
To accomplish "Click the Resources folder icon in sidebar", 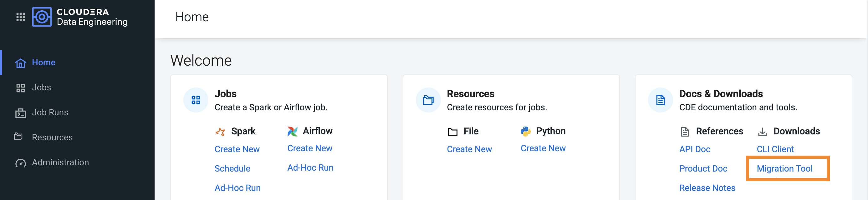I will pos(18,136).
